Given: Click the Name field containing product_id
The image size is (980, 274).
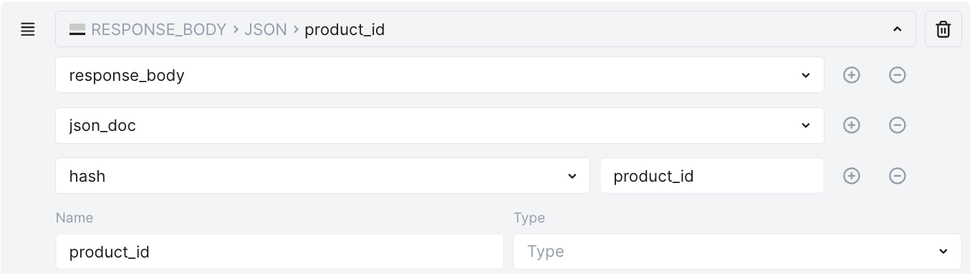Looking at the screenshot, I should [279, 251].
